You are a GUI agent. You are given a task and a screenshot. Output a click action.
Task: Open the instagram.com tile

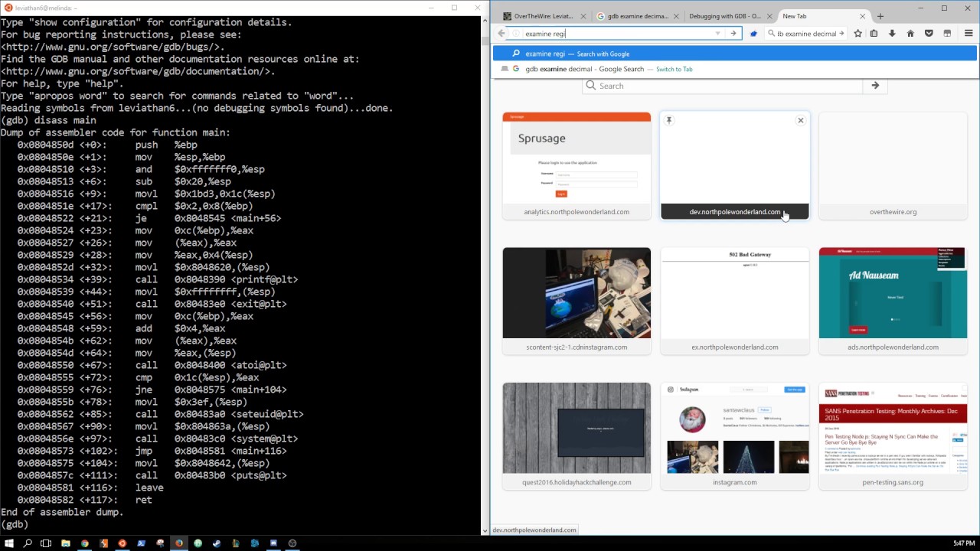click(x=735, y=436)
